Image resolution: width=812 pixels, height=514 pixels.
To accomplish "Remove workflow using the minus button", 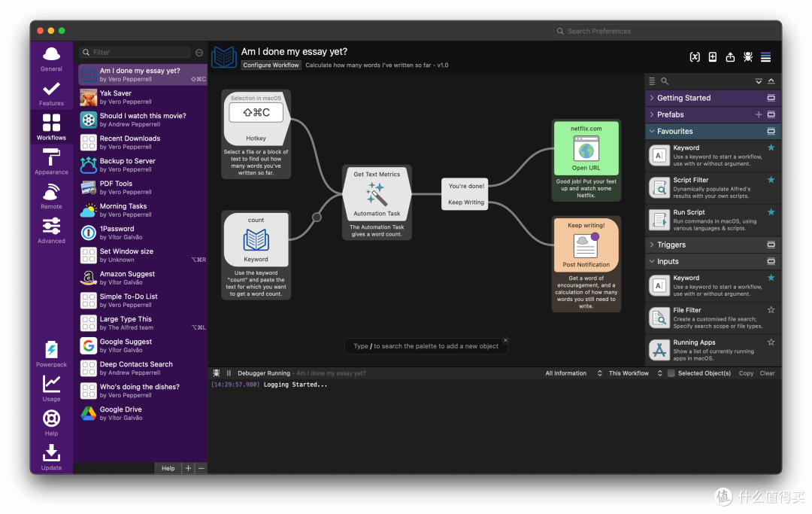I will [201, 468].
